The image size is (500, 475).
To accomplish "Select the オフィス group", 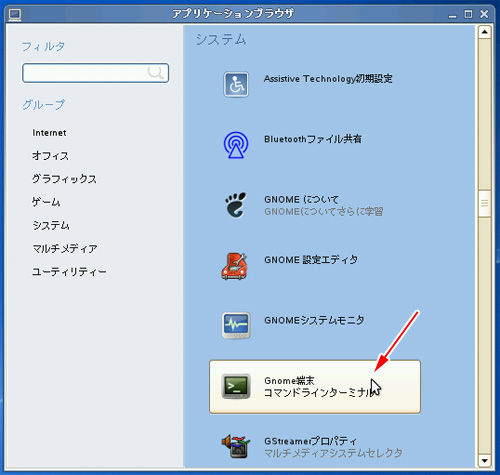I will click(50, 156).
